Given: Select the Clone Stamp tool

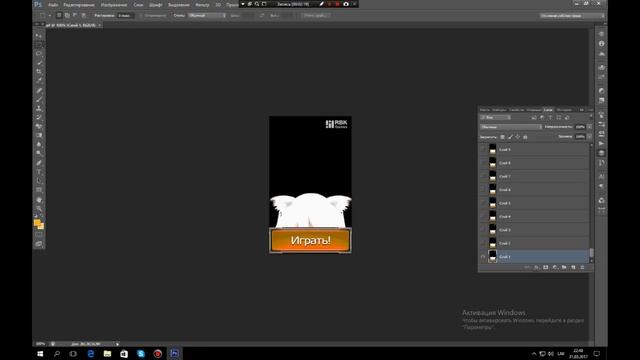Looking at the screenshot, I should pyautogui.click(x=39, y=108).
